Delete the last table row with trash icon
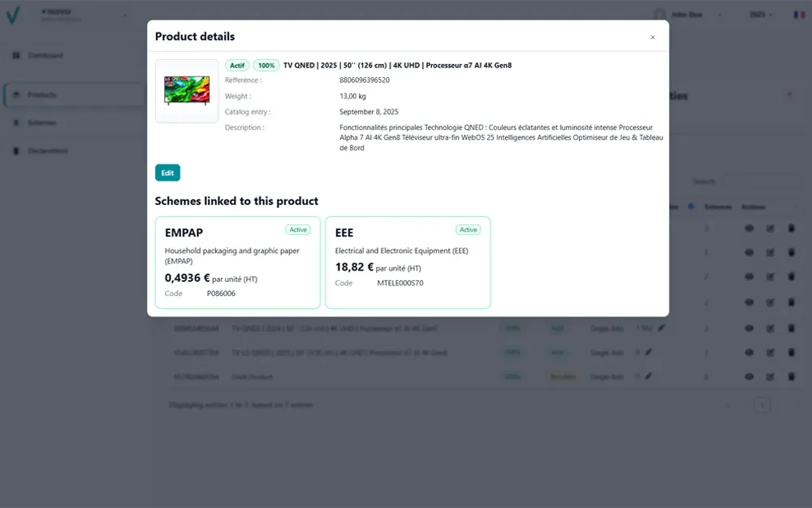The width and height of the screenshot is (812, 508). pos(792,376)
